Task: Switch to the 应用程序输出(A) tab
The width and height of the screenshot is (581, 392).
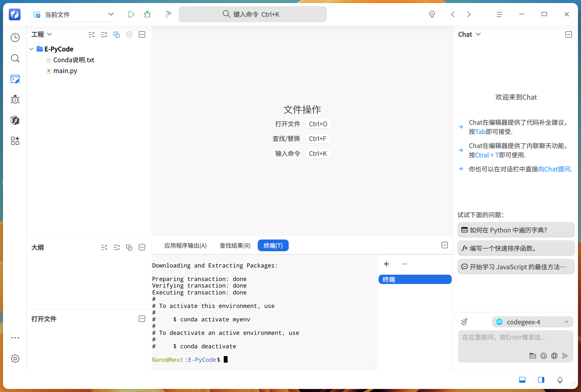Action: [185, 245]
